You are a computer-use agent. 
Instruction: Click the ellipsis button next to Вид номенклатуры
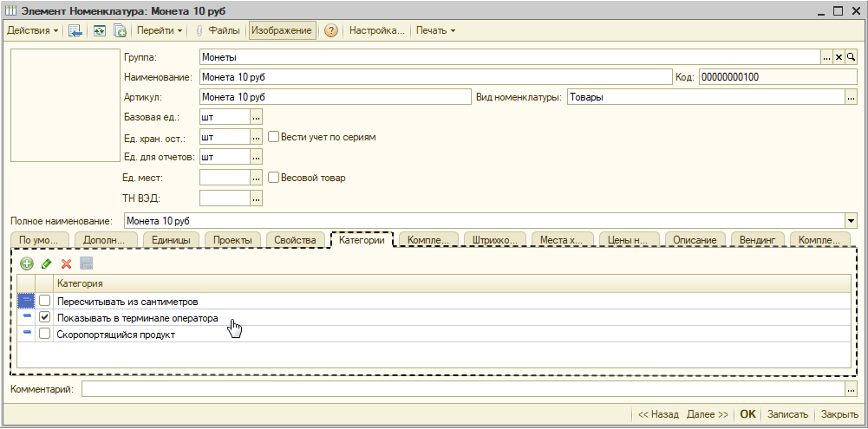click(x=852, y=97)
